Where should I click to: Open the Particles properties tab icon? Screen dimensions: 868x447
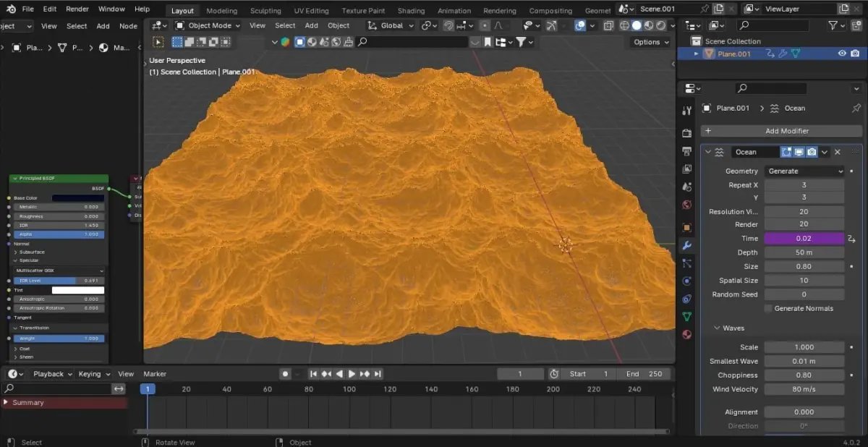point(687,263)
